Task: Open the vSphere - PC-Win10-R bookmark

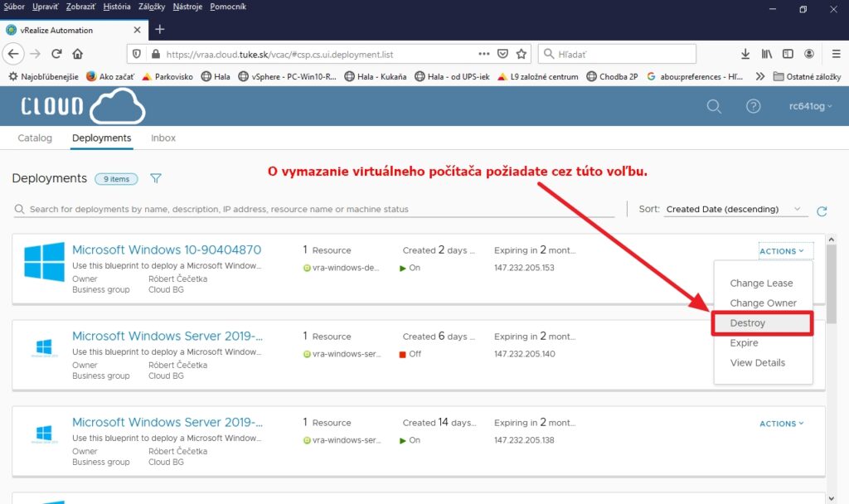Action: point(287,76)
